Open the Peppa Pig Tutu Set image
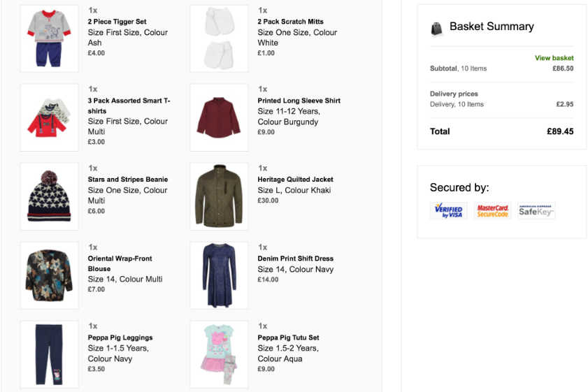This screenshot has width=588, height=392. coord(219,354)
